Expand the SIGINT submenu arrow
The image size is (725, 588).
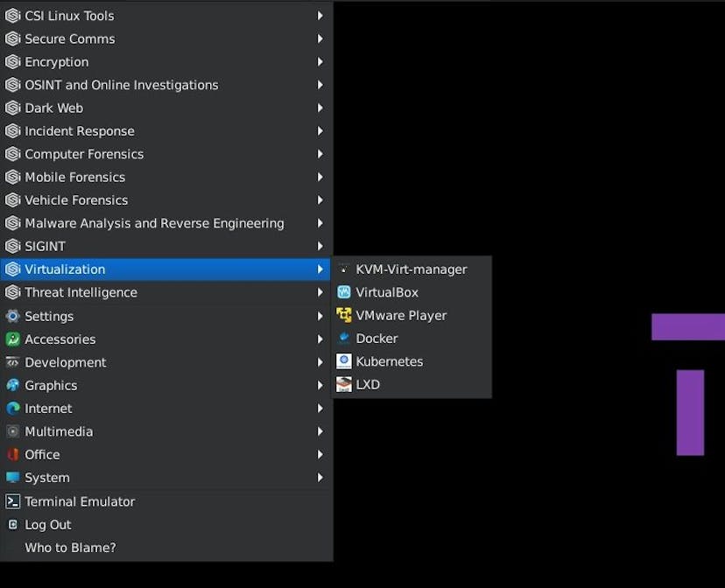click(x=320, y=246)
